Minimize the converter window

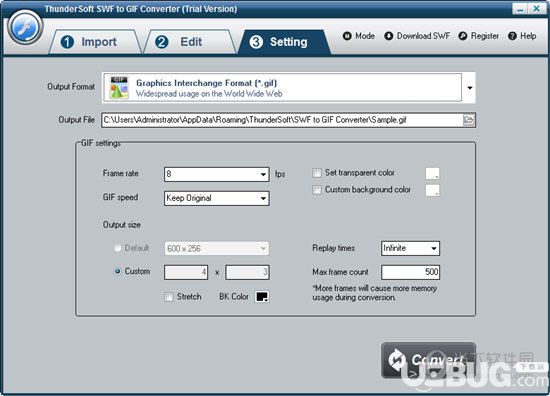(x=520, y=9)
